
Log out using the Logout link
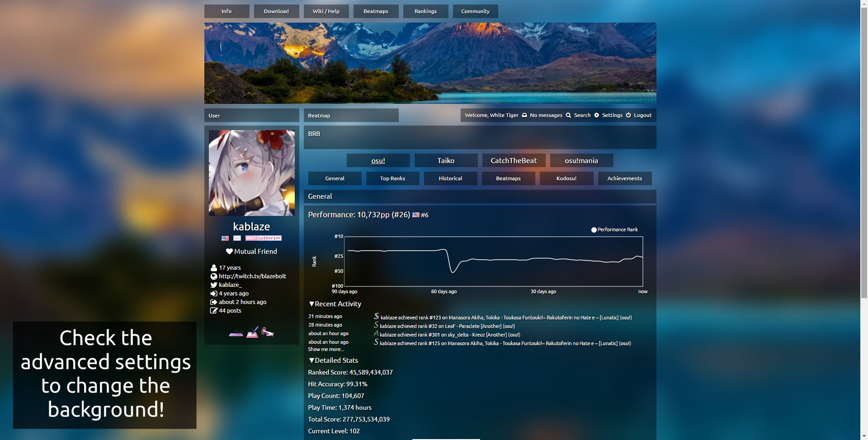[642, 115]
